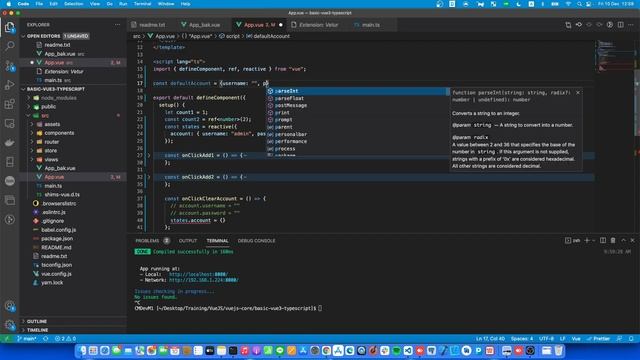Open the Extensions view in activity bar
Viewport: 640px width, 360px height.
(9, 104)
